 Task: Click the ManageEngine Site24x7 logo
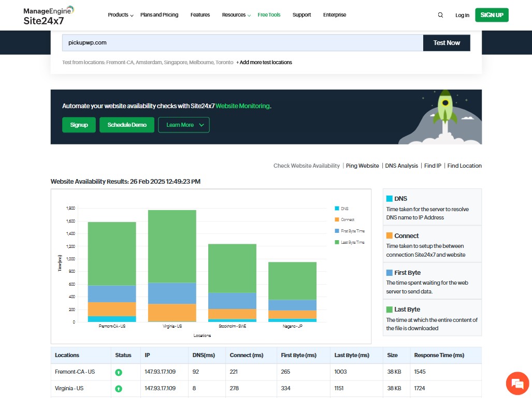click(49, 16)
